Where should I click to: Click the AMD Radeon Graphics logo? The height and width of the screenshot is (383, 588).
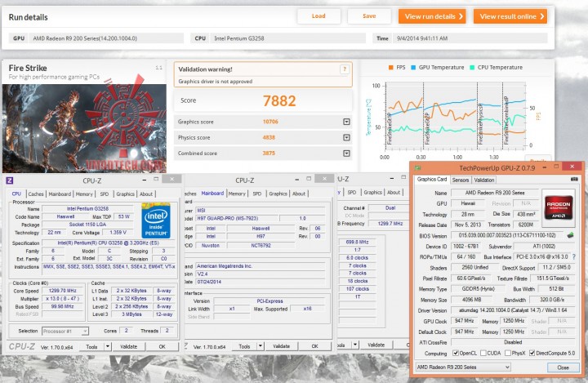click(x=559, y=207)
